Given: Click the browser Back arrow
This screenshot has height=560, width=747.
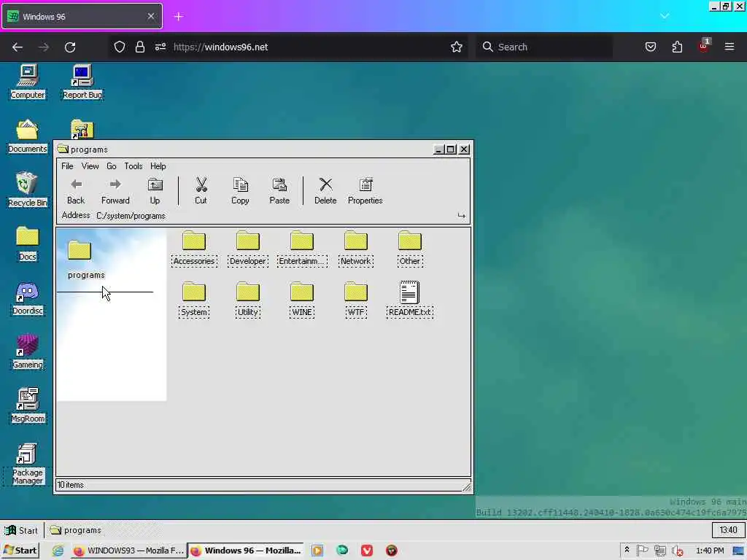Looking at the screenshot, I should click(18, 47).
